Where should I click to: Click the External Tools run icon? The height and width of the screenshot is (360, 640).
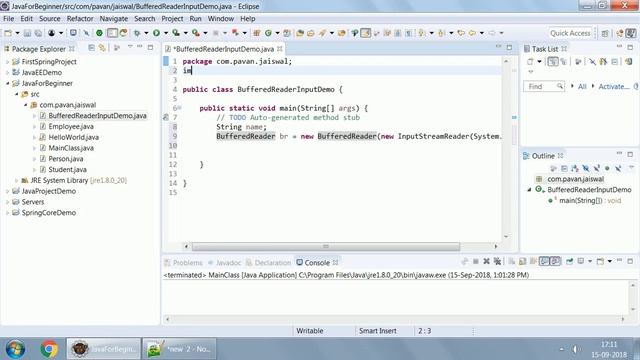tap(196, 33)
